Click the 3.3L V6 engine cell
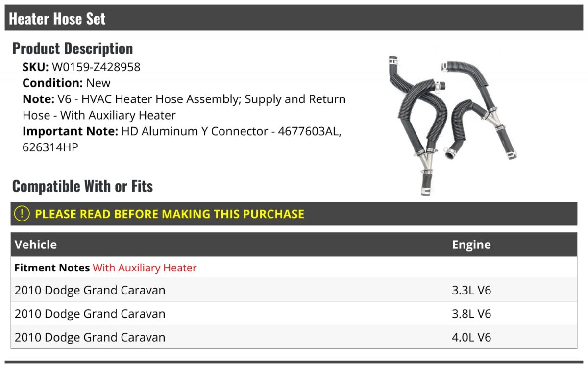Screen dimensions: 588x368 pyautogui.click(x=471, y=290)
